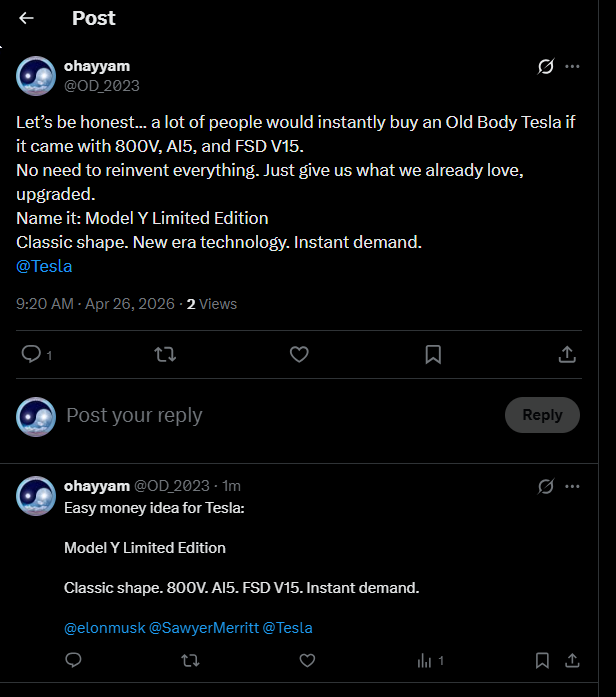Bookmark the main post
The image size is (616, 697).
433,354
